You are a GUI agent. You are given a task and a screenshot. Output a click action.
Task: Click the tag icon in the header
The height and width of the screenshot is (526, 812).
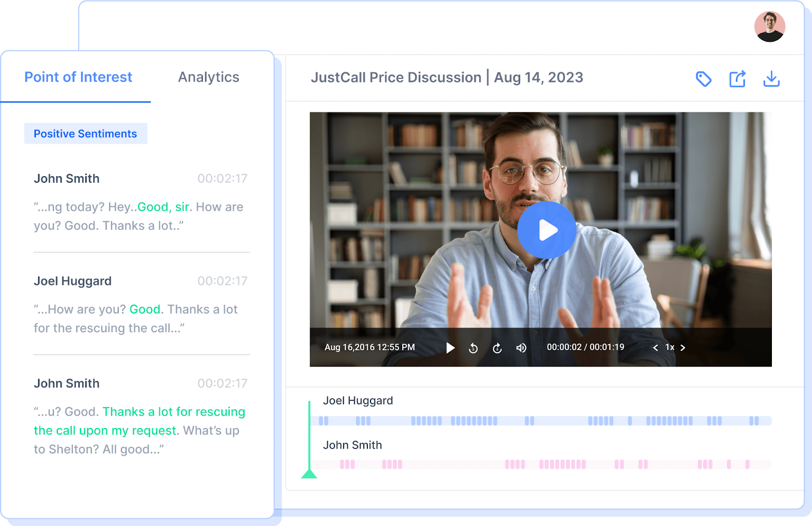pyautogui.click(x=703, y=79)
